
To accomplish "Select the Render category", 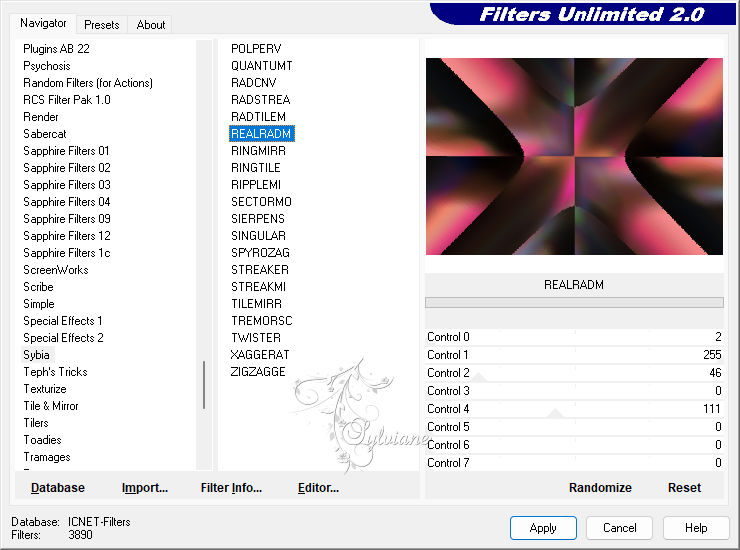I will 41,117.
